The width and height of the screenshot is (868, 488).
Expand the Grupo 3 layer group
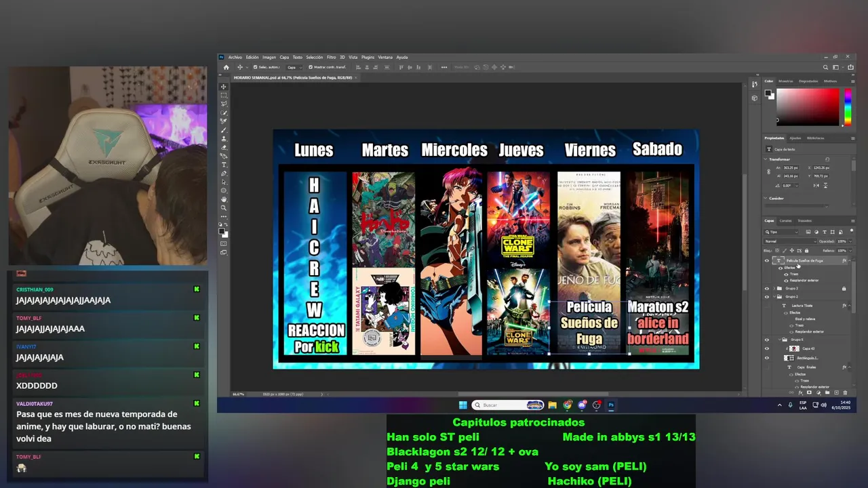tap(774, 289)
